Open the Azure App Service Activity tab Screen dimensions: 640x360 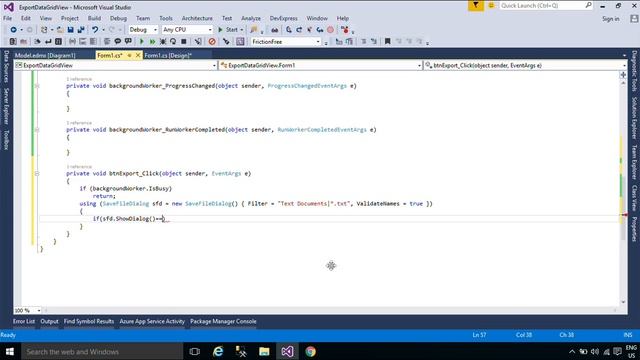click(x=152, y=321)
